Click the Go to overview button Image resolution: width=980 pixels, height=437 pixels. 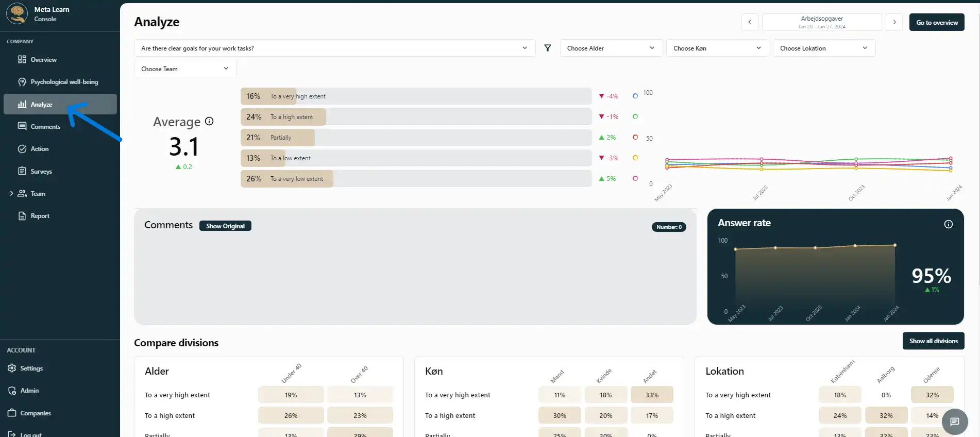point(936,22)
